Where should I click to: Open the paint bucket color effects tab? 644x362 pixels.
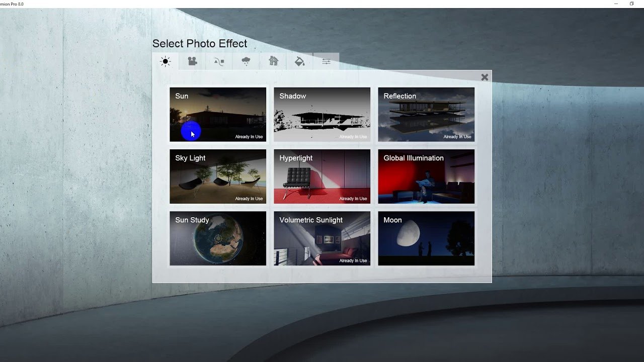click(x=299, y=61)
